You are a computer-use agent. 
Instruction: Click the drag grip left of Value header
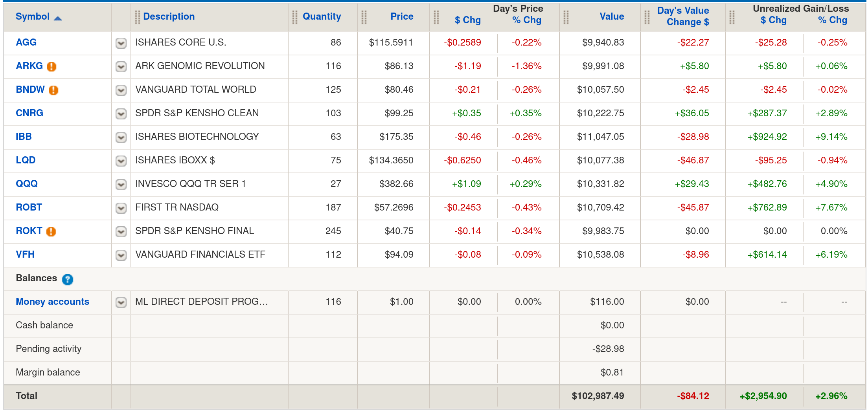pyautogui.click(x=566, y=17)
